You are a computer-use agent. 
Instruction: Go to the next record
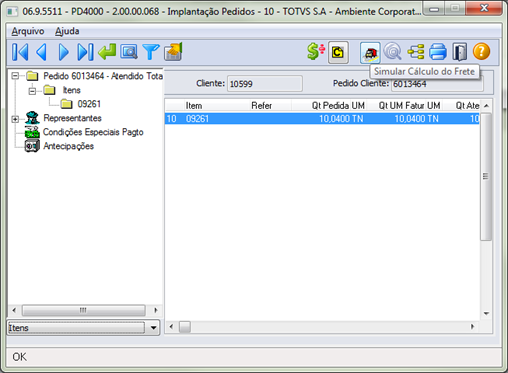(63, 52)
